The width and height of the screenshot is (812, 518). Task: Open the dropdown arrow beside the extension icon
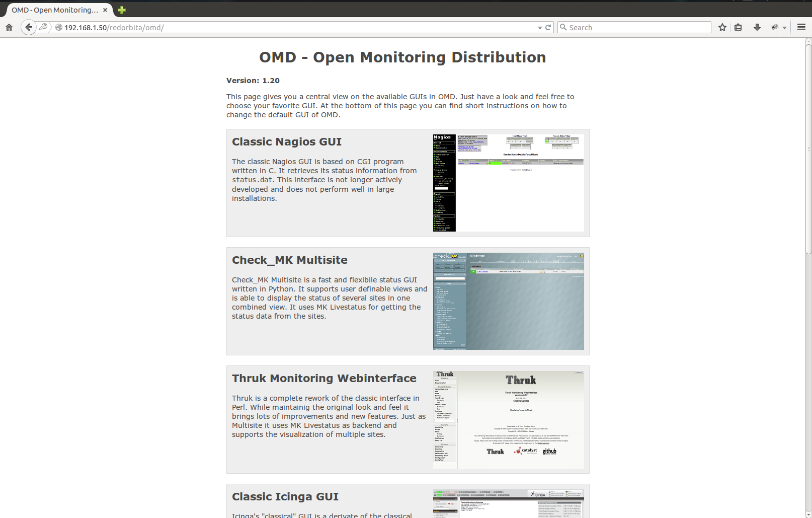[785, 28]
